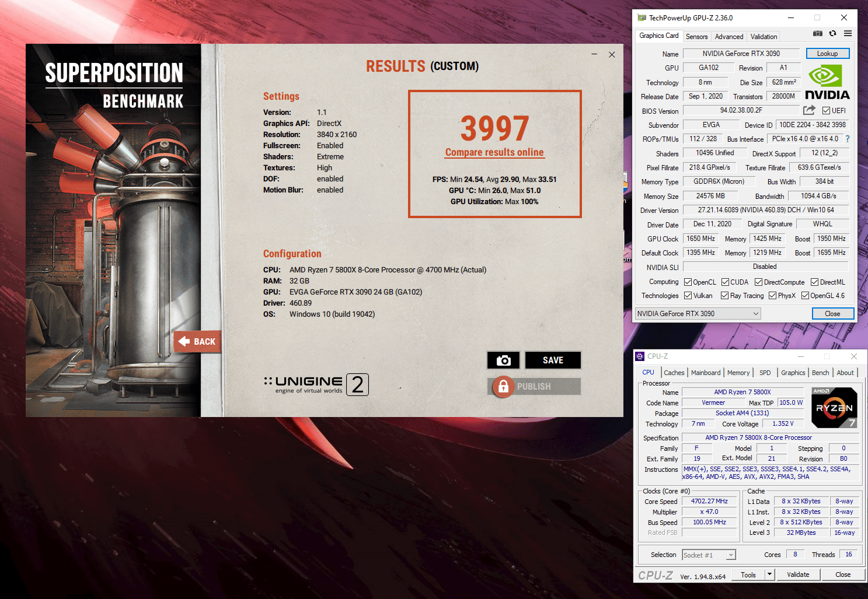Toggle the CUDA checkbox
868x599 pixels.
pos(725,282)
